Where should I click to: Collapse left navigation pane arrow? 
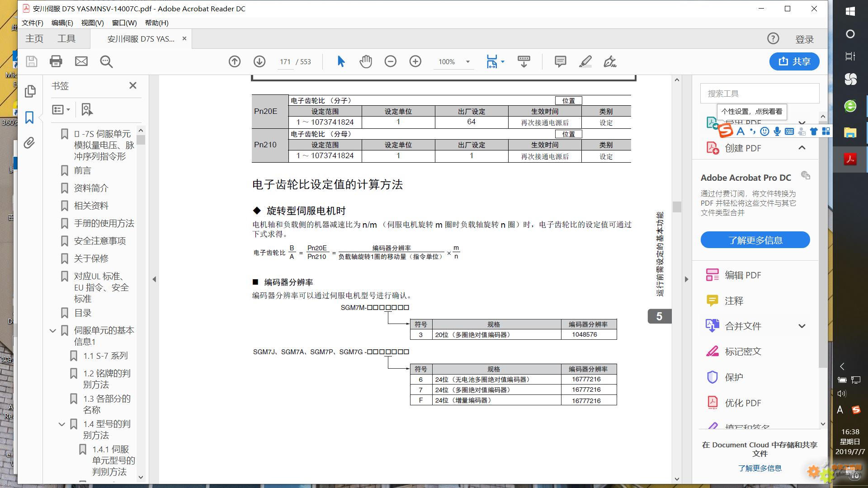tap(154, 279)
